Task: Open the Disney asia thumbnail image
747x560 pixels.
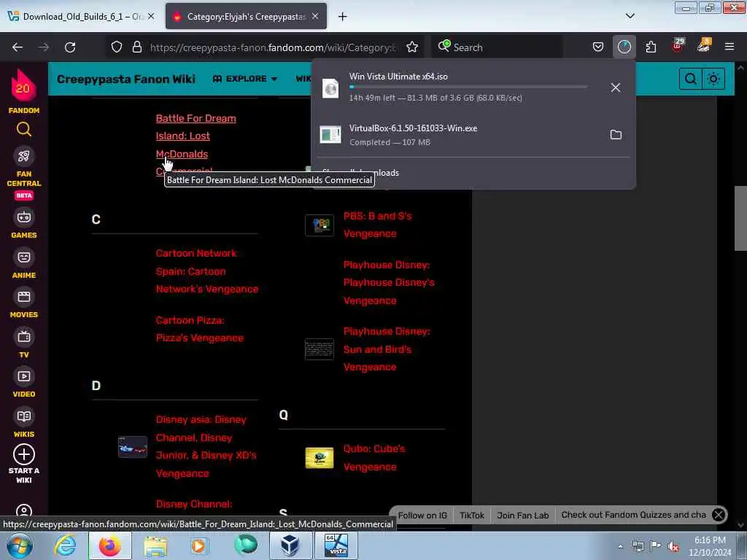Action: click(133, 447)
